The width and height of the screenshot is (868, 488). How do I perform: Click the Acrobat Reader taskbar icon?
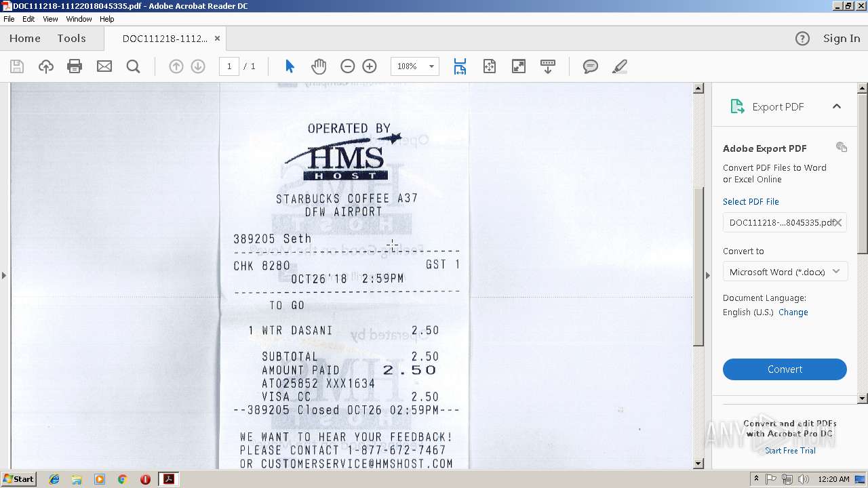(x=168, y=479)
